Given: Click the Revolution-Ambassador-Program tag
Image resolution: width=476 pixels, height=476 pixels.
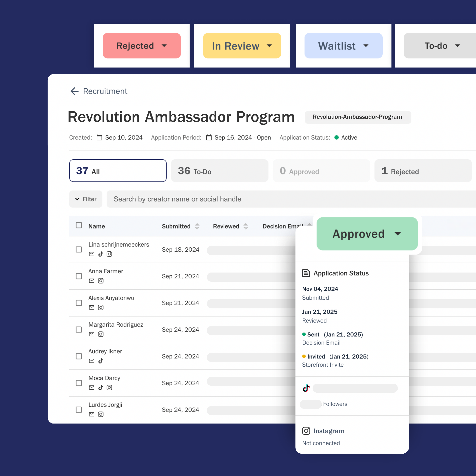Looking at the screenshot, I should pyautogui.click(x=358, y=117).
